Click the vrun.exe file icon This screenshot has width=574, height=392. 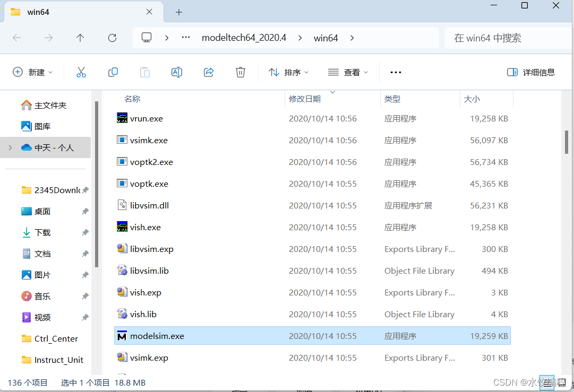click(x=122, y=118)
